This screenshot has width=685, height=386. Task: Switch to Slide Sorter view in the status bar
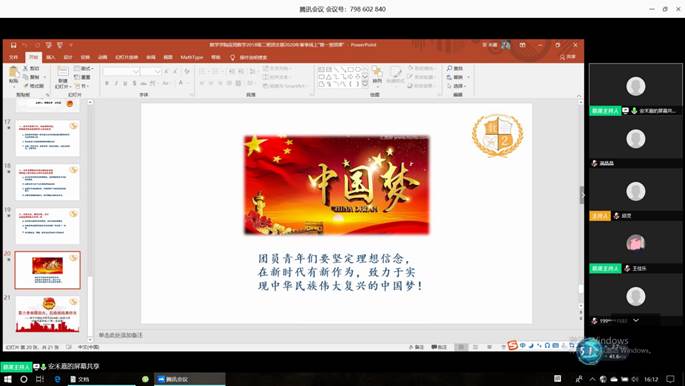(475, 347)
